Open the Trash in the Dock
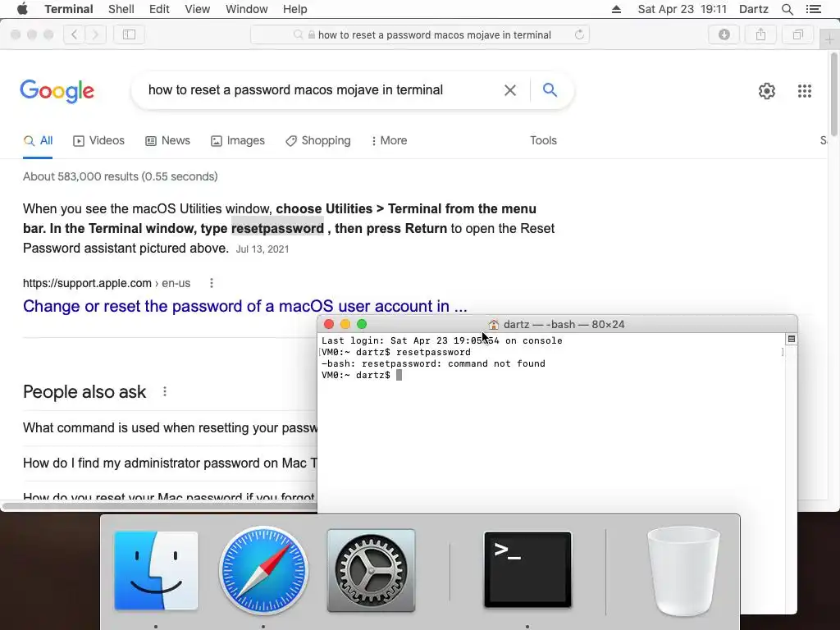Viewport: 840px width, 630px height. 683,571
